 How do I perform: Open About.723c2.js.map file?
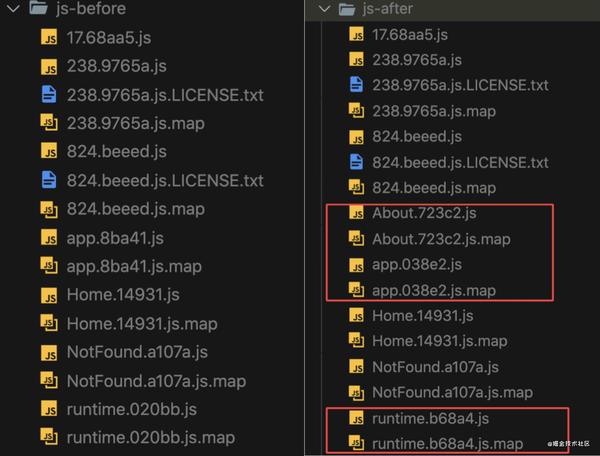pos(442,239)
